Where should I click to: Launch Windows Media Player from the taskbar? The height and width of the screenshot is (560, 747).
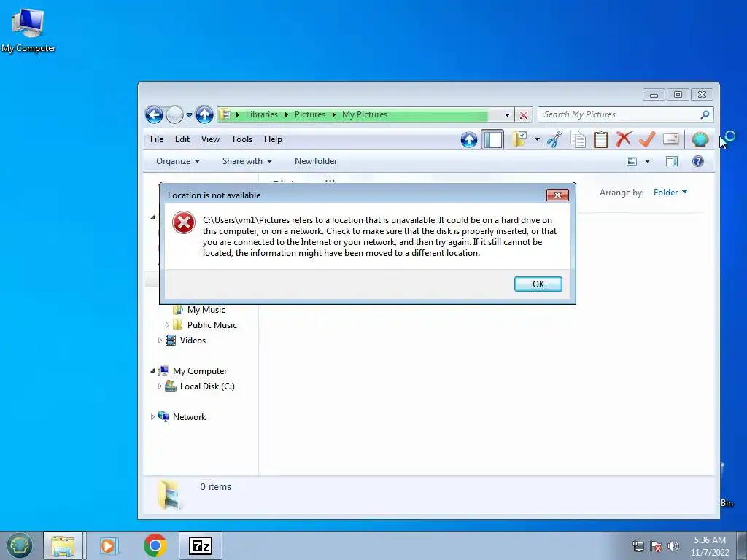coord(109,545)
